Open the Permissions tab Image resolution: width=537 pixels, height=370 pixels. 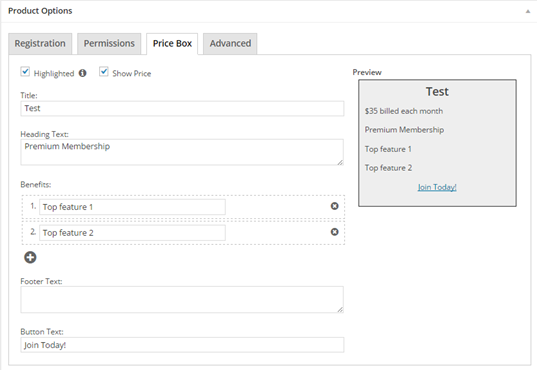point(109,44)
